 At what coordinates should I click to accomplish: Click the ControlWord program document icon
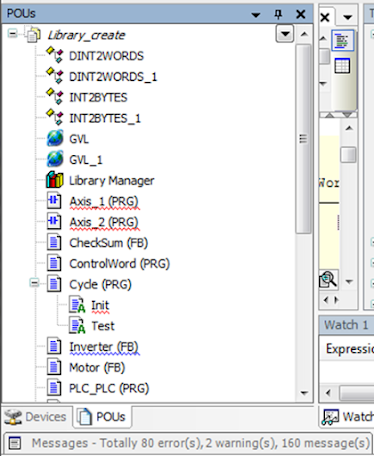tap(54, 263)
